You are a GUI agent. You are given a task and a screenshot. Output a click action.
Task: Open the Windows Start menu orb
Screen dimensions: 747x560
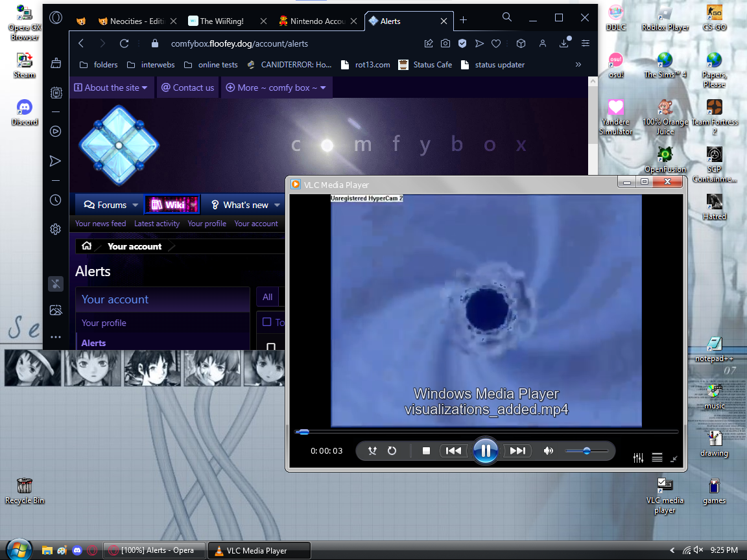pos(19,550)
